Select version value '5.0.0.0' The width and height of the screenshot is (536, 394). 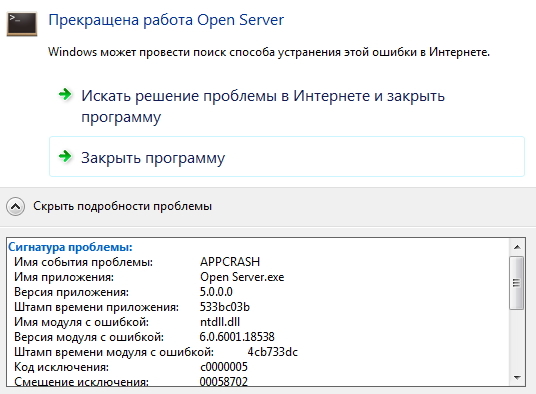[216, 292]
